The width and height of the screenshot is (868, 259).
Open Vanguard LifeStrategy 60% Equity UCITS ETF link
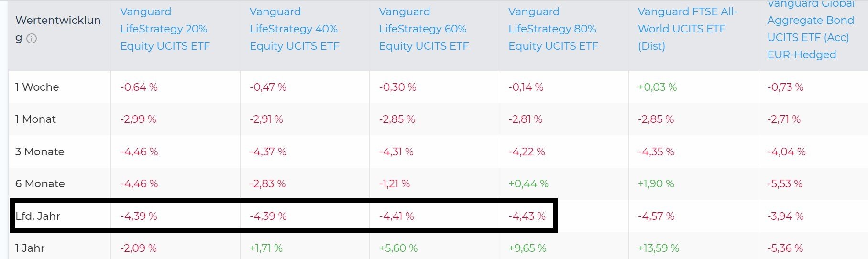(x=423, y=29)
